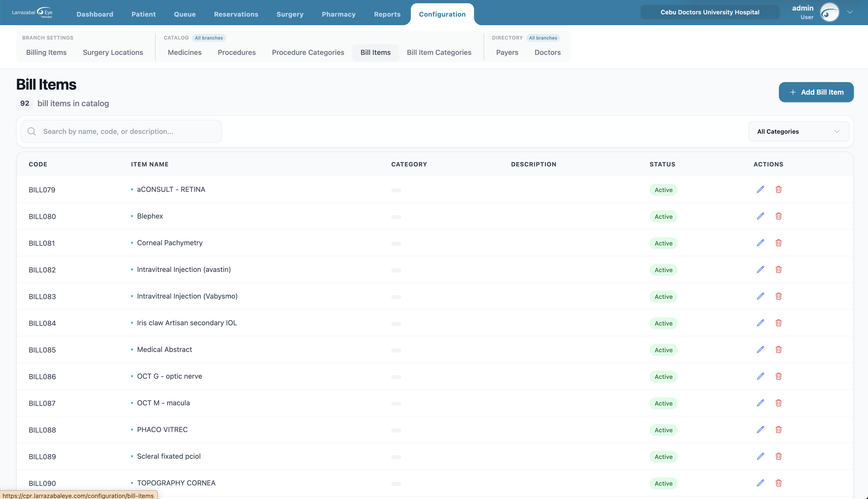Viewport: 868px width, 499px height.
Task: Open the Payers directory
Action: pyautogui.click(x=507, y=52)
